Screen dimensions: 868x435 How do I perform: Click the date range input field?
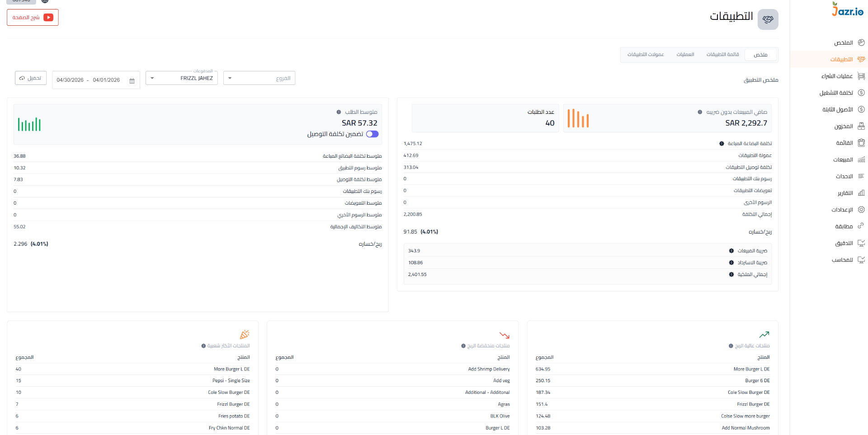(96, 80)
